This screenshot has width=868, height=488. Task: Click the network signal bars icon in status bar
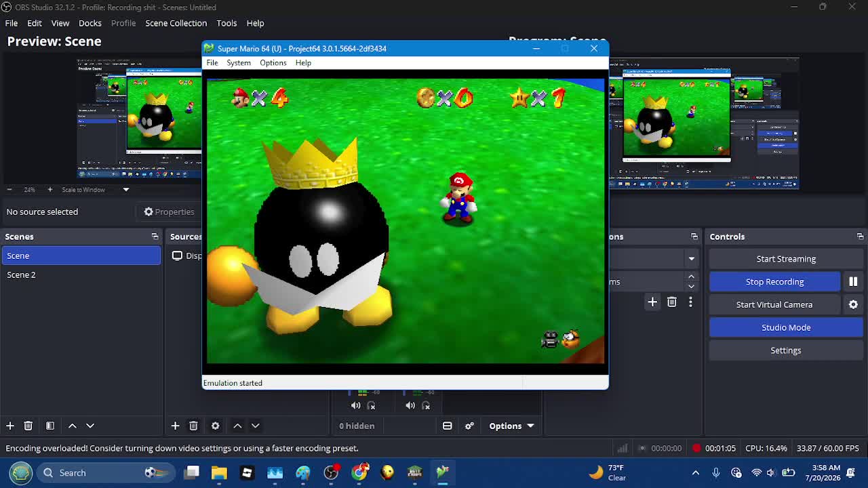coord(622,448)
